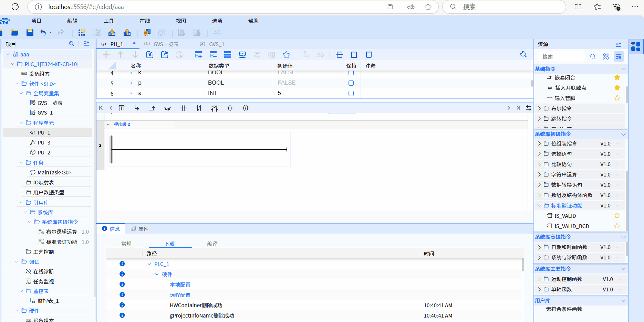
Task: Collapse the 程序段 2 network
Action: pos(108,125)
